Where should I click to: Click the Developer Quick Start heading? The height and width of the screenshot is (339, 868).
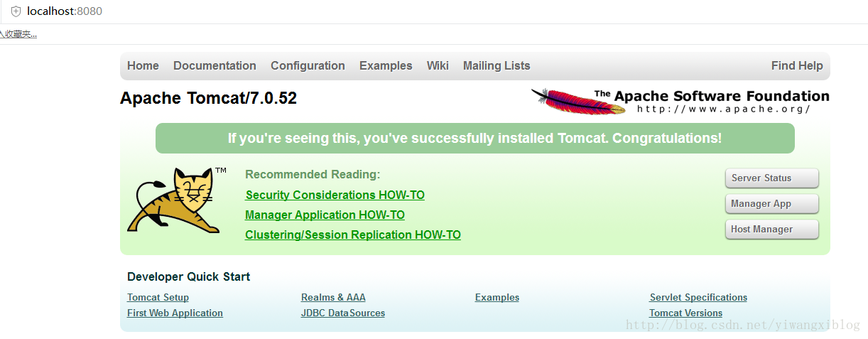tap(188, 276)
